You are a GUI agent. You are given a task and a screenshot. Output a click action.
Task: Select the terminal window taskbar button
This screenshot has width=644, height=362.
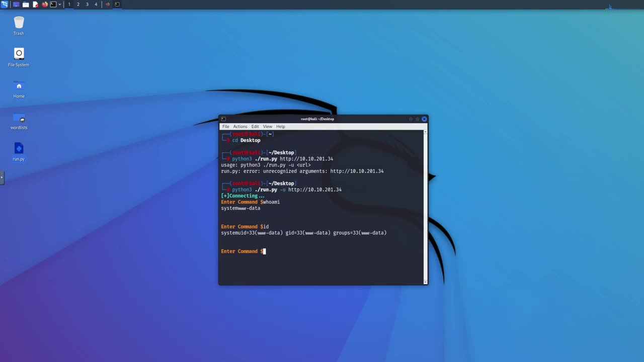(117, 5)
